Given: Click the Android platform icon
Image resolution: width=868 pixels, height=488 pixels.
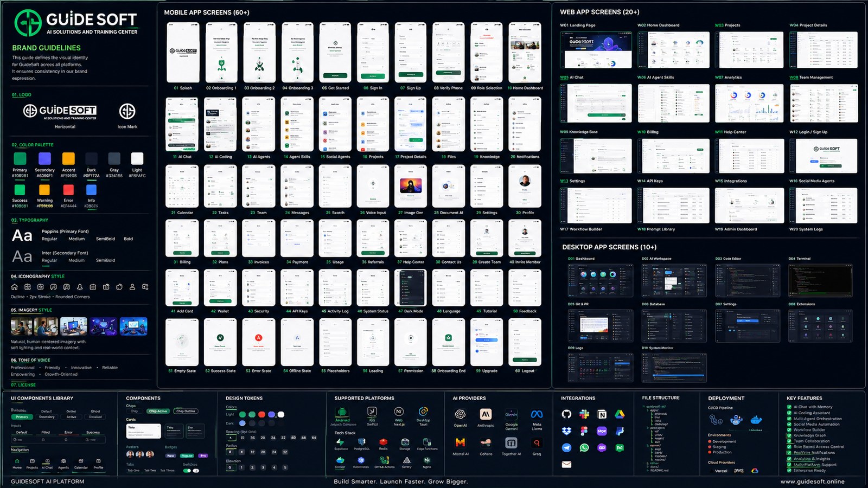Looking at the screenshot, I should [341, 412].
